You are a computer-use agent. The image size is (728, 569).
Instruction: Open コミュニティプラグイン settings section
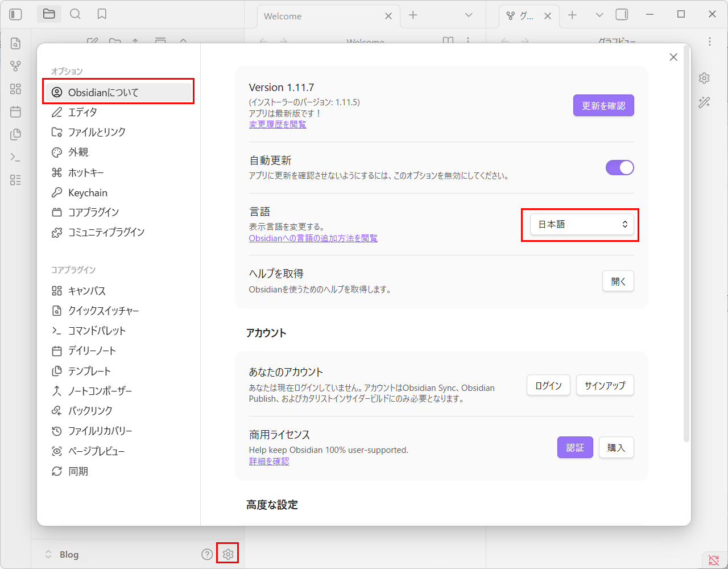click(106, 232)
